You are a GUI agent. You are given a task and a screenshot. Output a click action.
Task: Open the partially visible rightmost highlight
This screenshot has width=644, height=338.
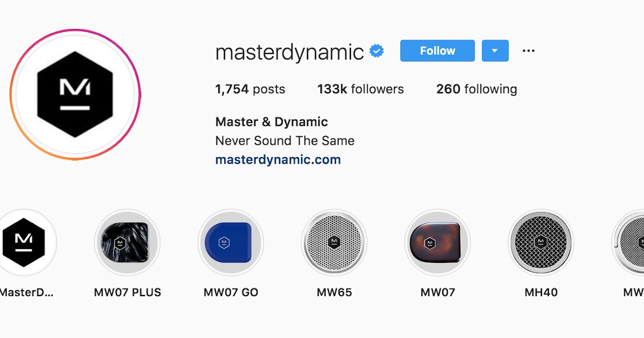[x=628, y=242]
